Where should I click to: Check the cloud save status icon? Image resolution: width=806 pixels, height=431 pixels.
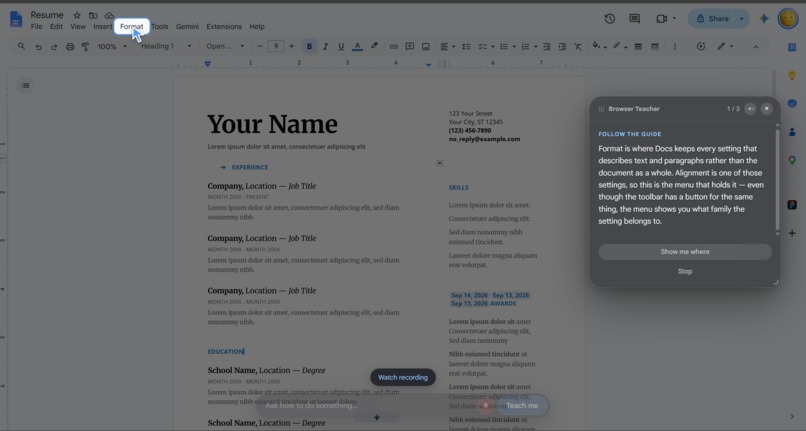[x=109, y=15]
